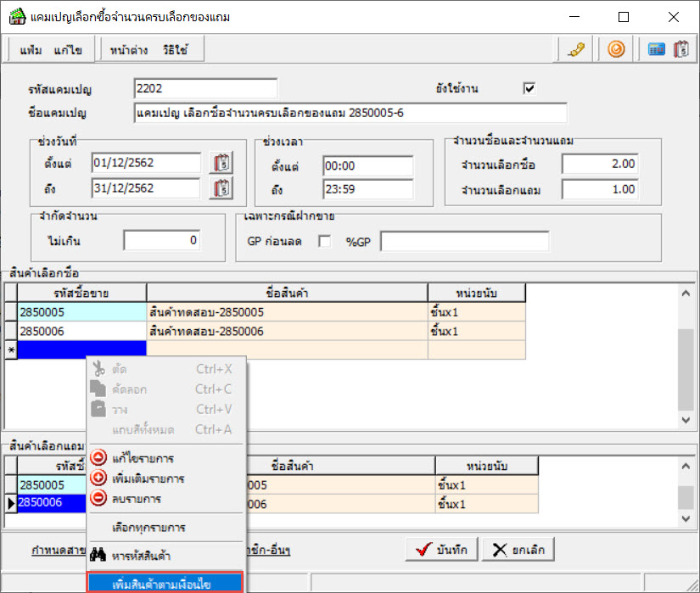Screen dimensions: 700x593
Task: Select เพิ่มสินค้าตามเงื่อนไข in context menu
Action: [x=165, y=584]
